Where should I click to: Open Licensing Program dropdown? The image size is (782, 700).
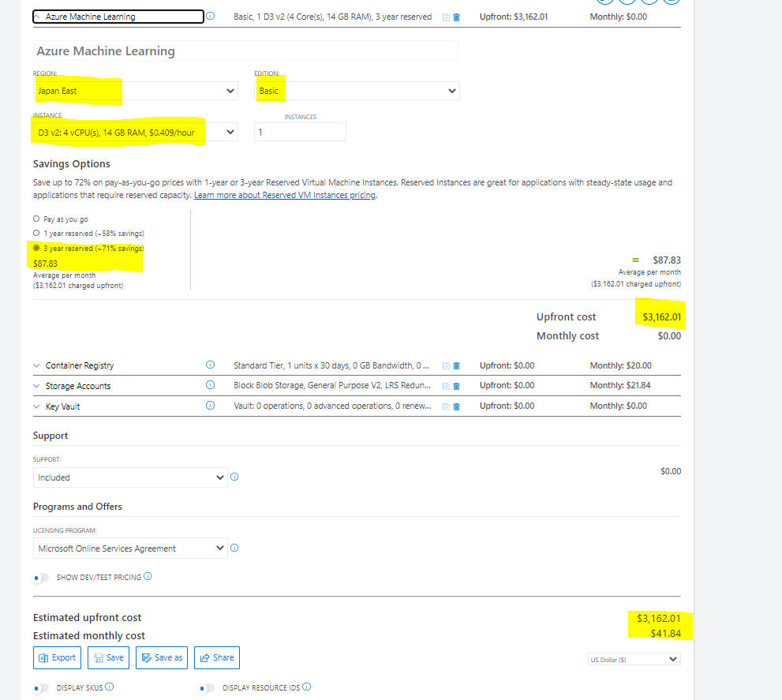coord(130,548)
